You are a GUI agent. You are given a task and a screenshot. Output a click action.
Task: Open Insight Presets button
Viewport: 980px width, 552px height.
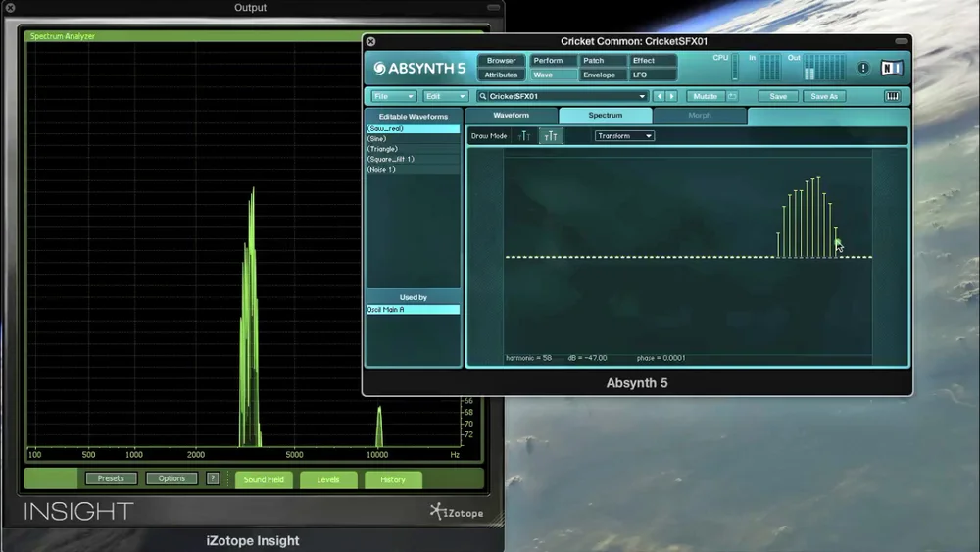pyautogui.click(x=111, y=478)
